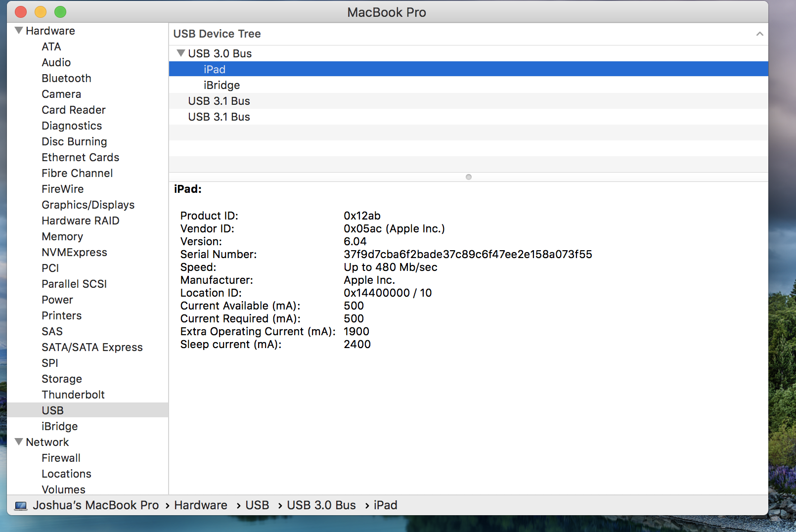796x532 pixels.
Task: Click USB in the path bar
Action: (258, 505)
